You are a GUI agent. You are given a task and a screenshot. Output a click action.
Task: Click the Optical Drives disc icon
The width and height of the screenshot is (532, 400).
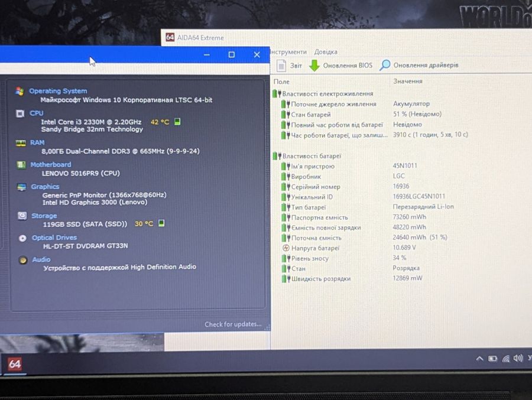tap(22, 238)
